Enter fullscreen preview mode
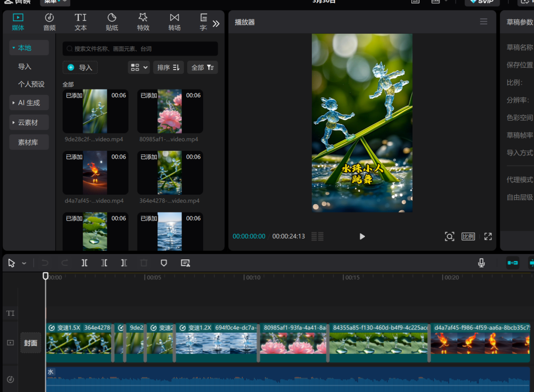 (488, 236)
